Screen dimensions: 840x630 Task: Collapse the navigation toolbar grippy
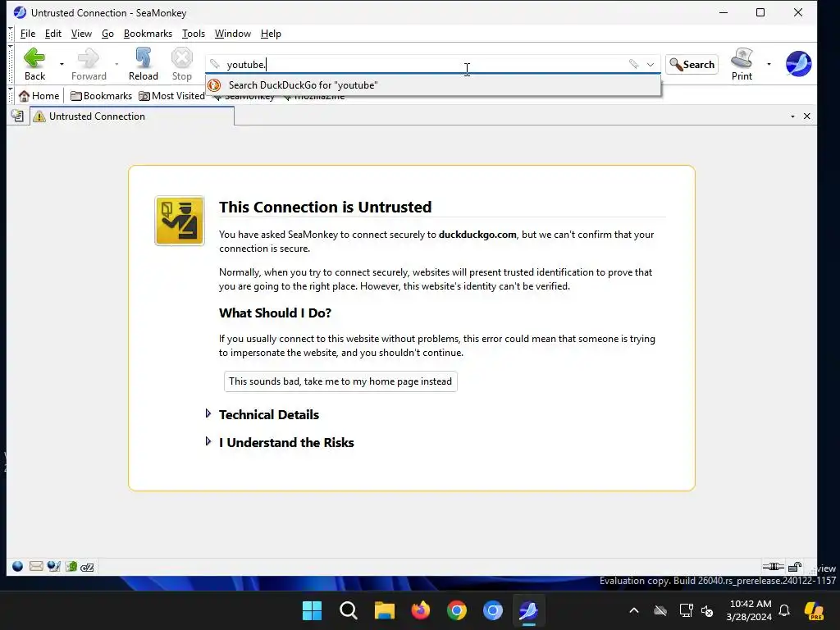[x=11, y=64]
